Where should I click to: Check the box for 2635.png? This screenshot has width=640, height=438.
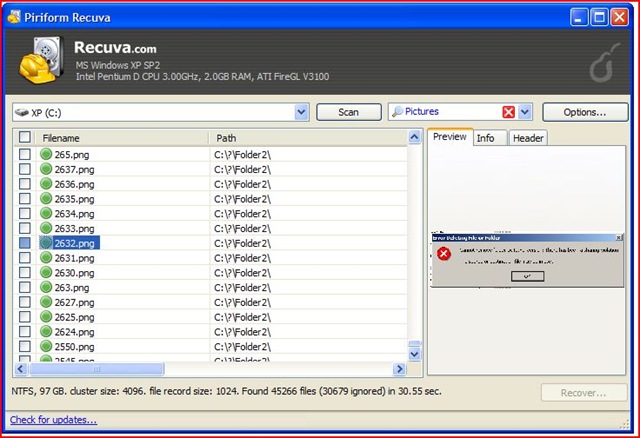[25, 198]
